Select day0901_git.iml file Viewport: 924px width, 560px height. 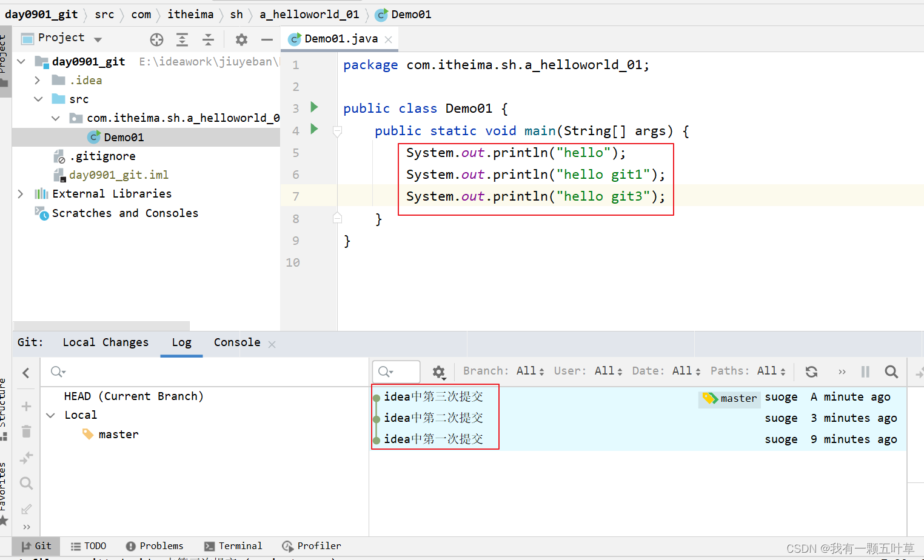(119, 175)
